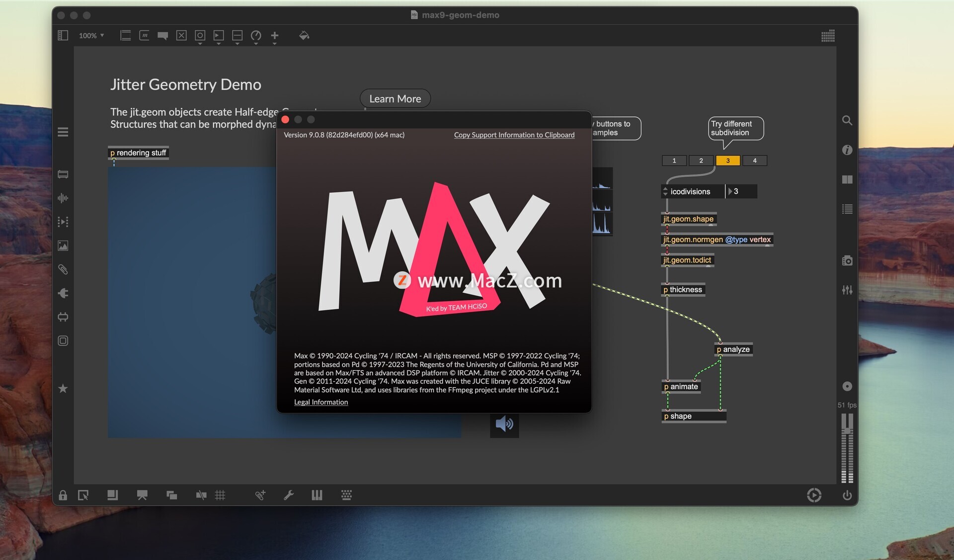Open the wrench debug tool icon
This screenshot has height=560, width=954.
point(289,495)
